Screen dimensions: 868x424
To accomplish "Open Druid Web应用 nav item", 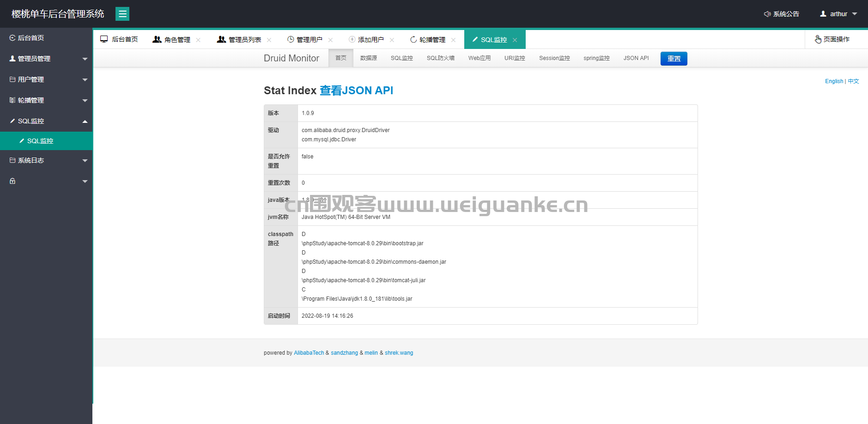I will click(x=480, y=58).
